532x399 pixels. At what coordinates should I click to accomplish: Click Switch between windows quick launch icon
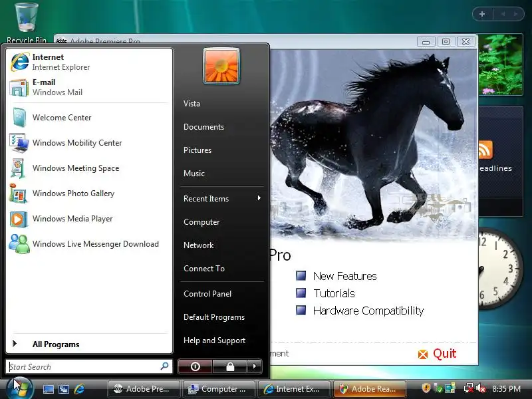[x=64, y=389]
